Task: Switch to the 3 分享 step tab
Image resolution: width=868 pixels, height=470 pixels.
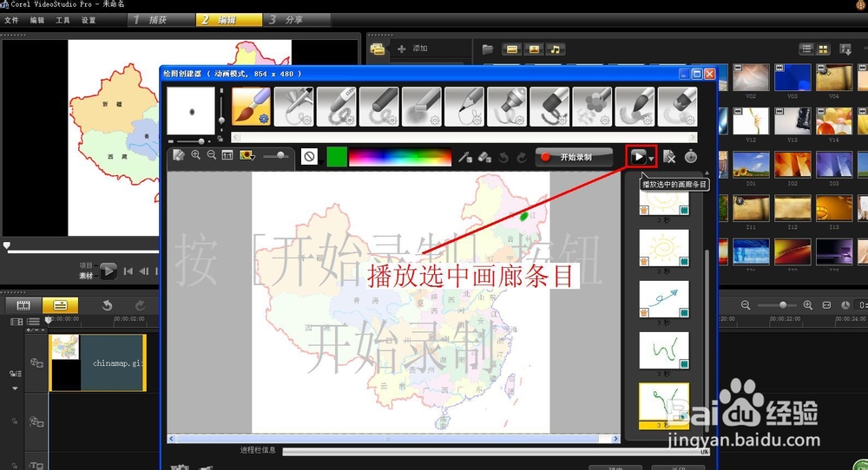Action: point(296,20)
